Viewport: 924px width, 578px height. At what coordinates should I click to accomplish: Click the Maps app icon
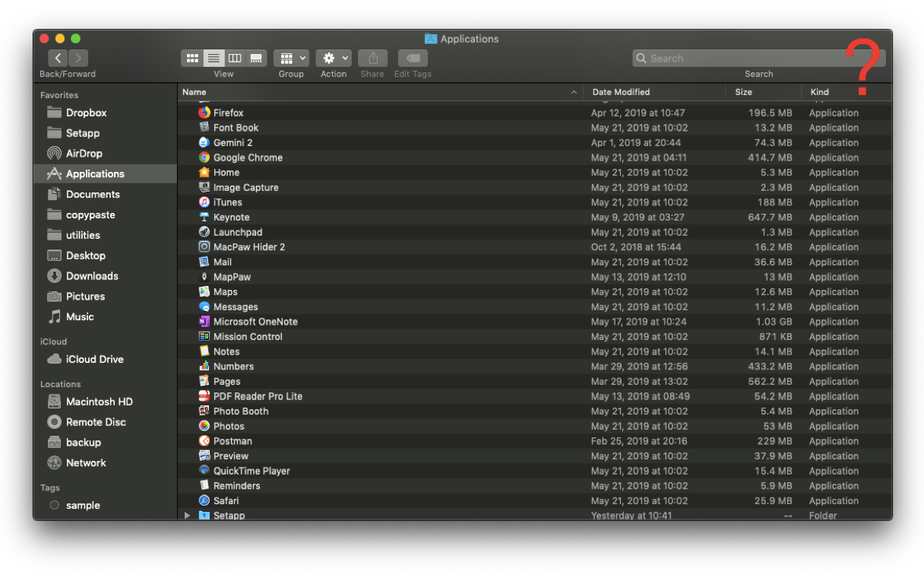[x=204, y=292]
